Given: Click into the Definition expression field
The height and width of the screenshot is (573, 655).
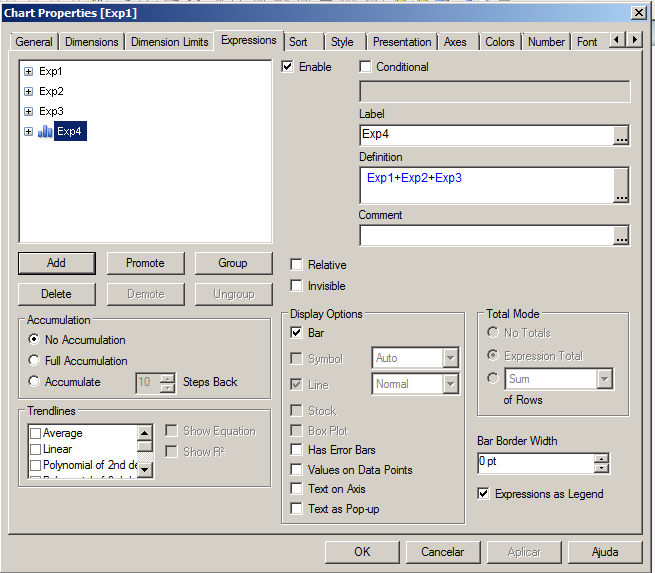Looking at the screenshot, I should click(x=487, y=185).
